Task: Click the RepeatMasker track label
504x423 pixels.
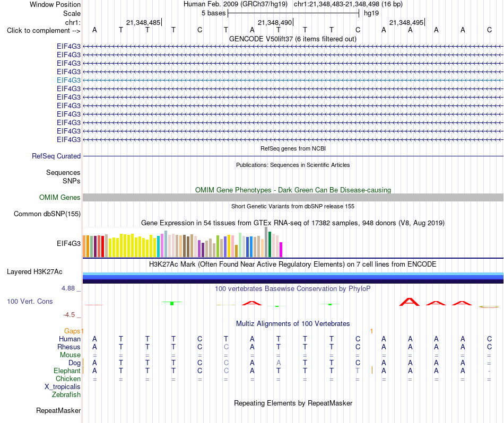Action: (x=58, y=410)
